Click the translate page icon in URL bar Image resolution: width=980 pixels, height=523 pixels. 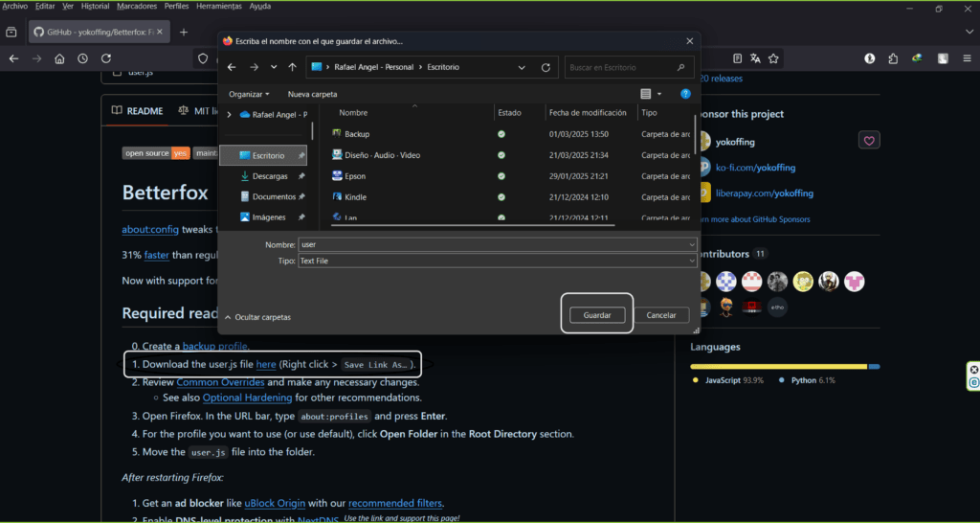point(755,58)
